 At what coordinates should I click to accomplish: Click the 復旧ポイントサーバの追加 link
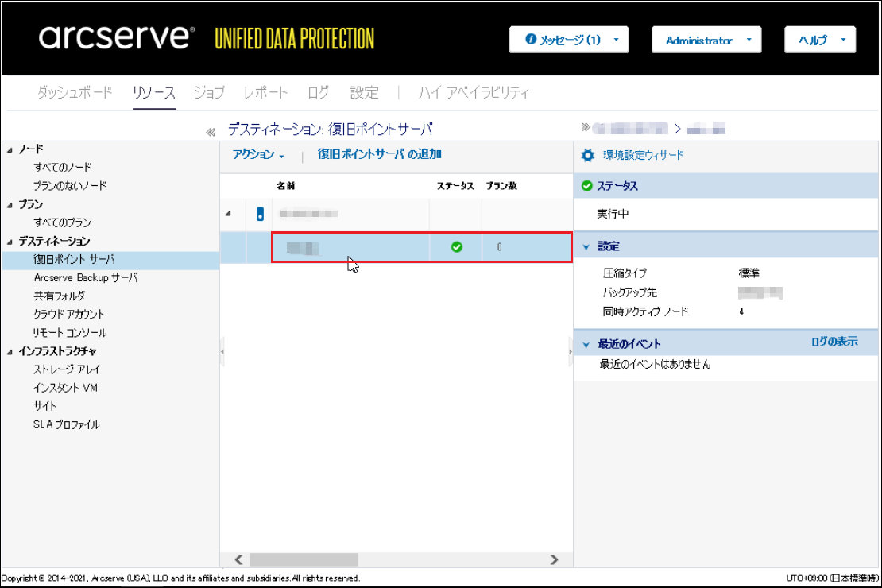click(379, 154)
